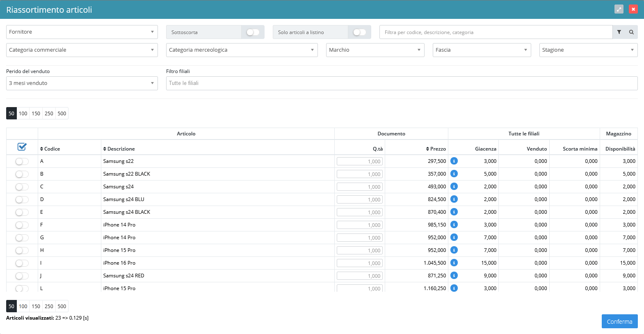Click quantity field for Samsung s22

coord(360,161)
